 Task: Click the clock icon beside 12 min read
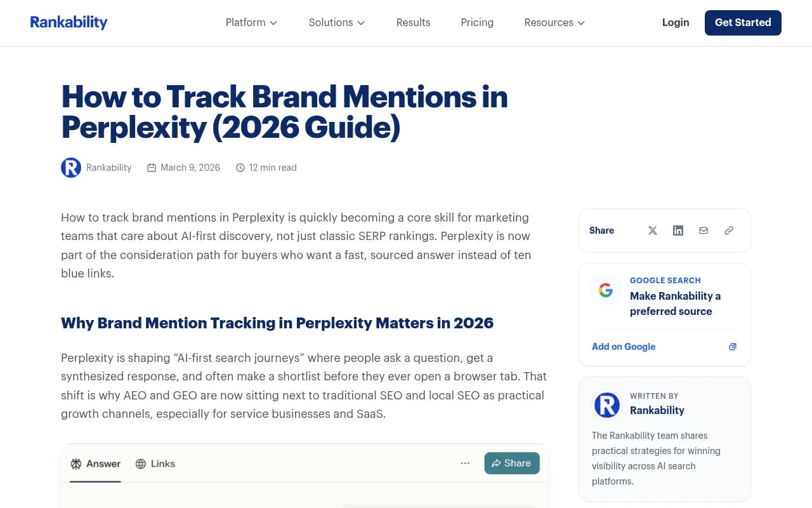[240, 168]
